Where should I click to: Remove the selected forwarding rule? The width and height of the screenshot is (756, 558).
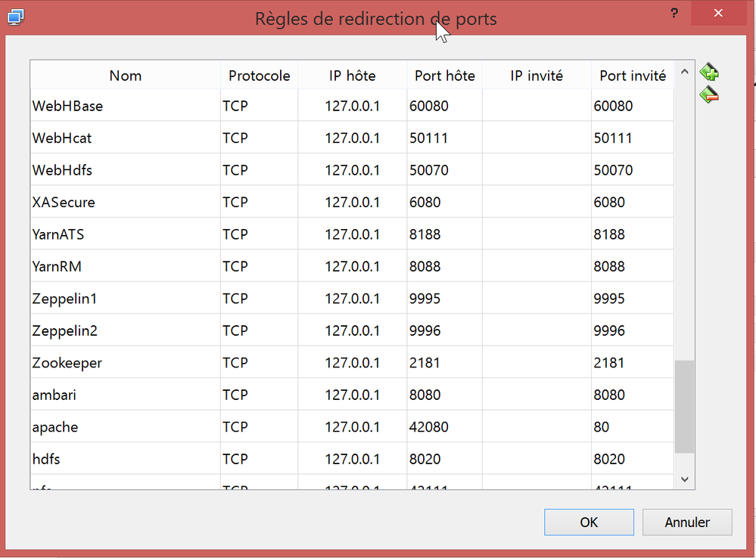(709, 95)
